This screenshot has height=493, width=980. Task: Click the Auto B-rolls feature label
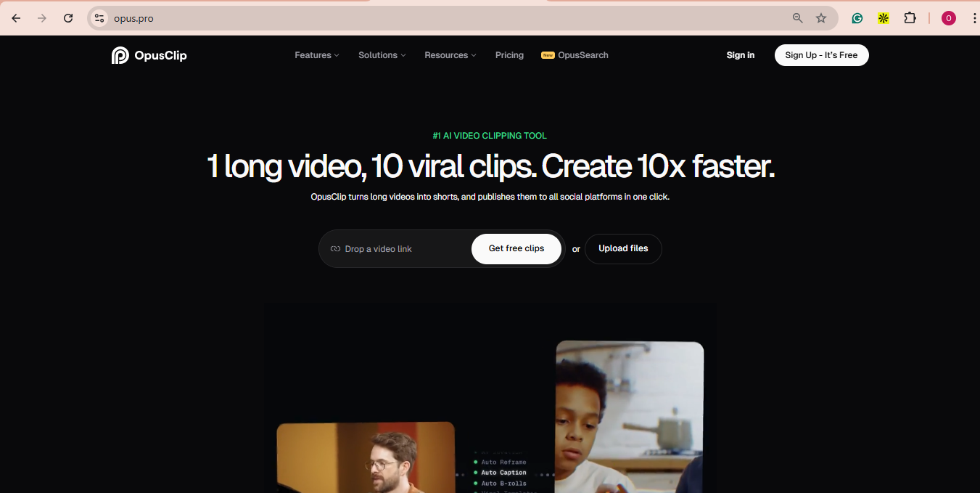(x=503, y=484)
